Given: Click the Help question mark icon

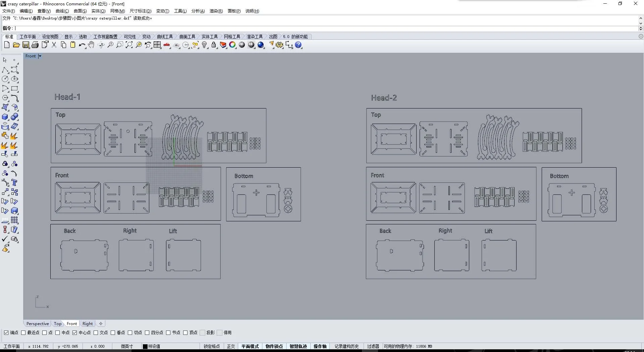Looking at the screenshot, I should click(x=299, y=45).
